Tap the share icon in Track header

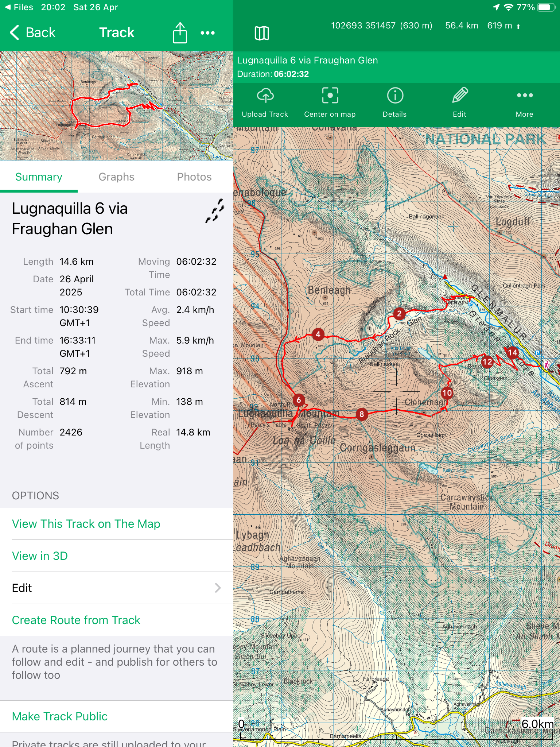(x=180, y=33)
